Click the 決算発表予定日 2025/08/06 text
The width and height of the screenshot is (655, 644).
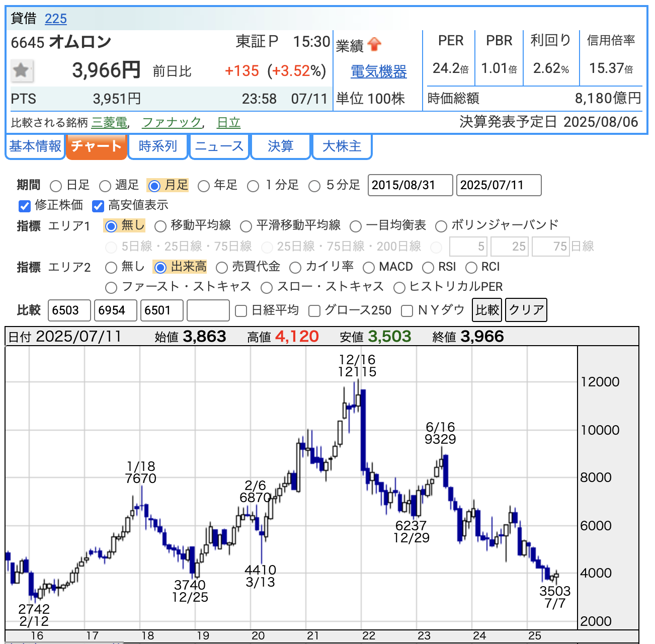tap(549, 122)
